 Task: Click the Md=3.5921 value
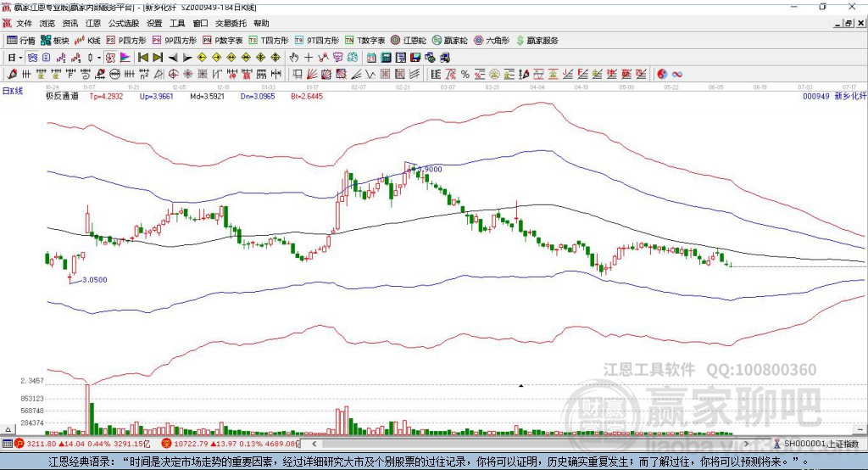pyautogui.click(x=207, y=96)
